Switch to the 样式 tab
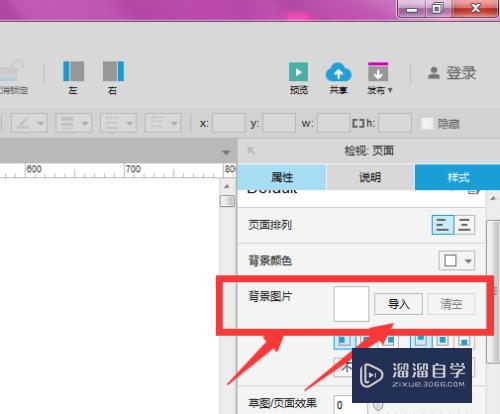500x414 pixels. click(x=458, y=177)
